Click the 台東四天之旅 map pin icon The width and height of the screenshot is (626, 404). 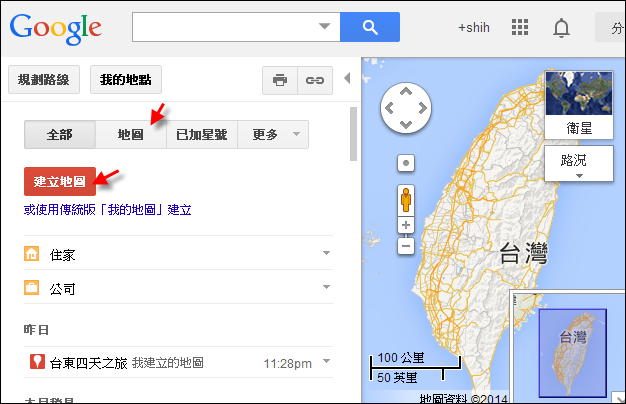pos(37,361)
